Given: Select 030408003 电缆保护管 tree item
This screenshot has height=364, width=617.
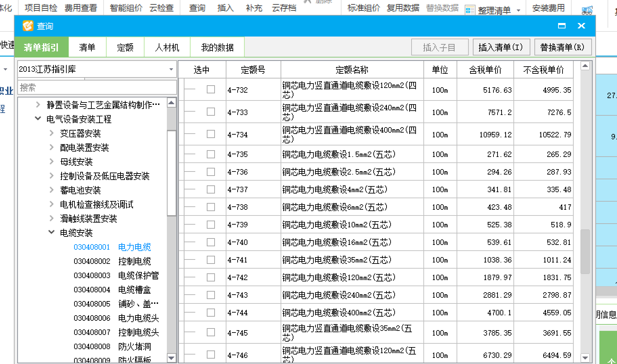Looking at the screenshot, I should (x=116, y=275).
